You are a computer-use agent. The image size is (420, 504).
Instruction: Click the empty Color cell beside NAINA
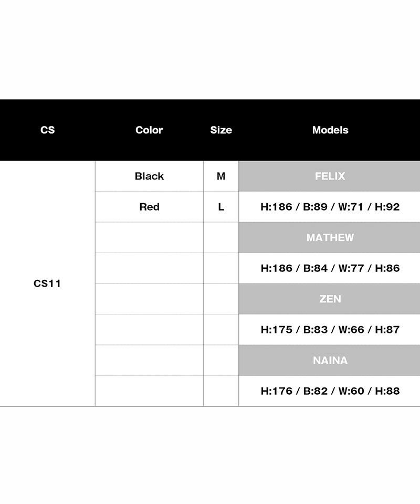[149, 361]
